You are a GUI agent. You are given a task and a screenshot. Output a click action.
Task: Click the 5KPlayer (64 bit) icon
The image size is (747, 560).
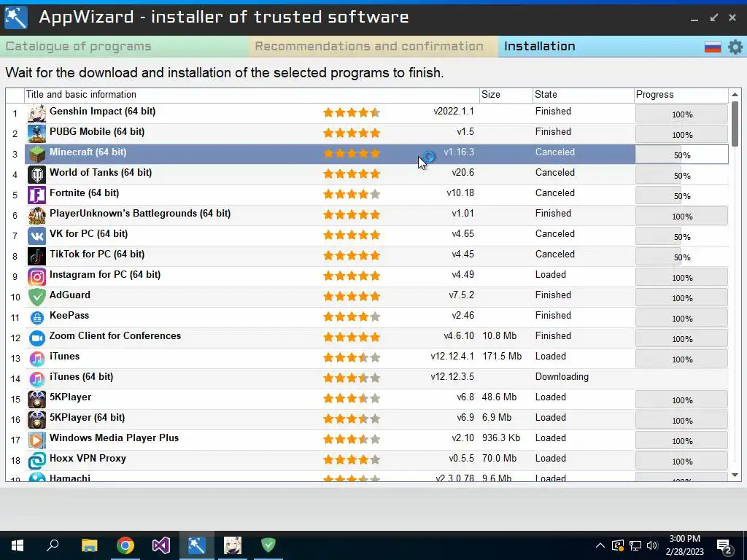pyautogui.click(x=36, y=420)
